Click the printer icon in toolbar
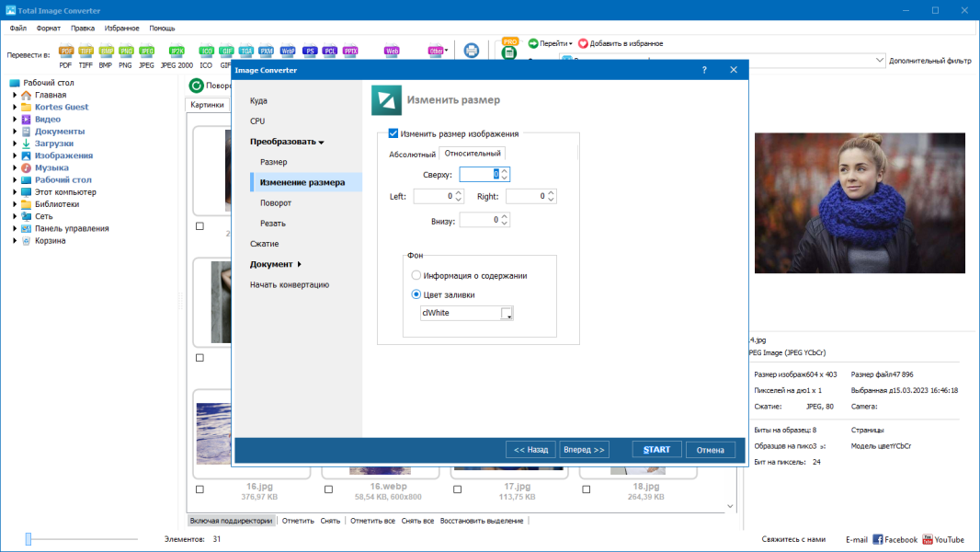 click(x=472, y=51)
